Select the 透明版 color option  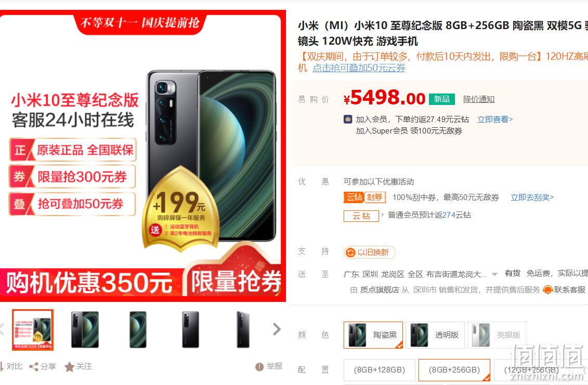point(435,335)
